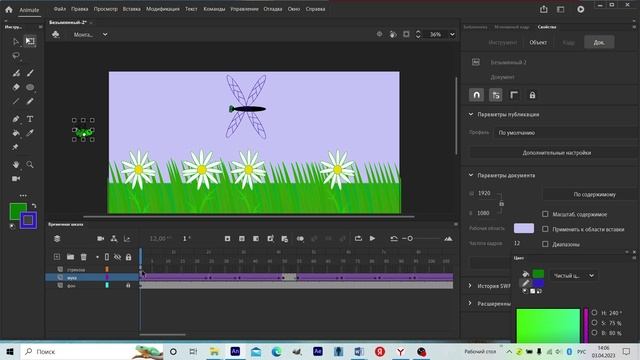Open the Правка menu
The image size is (640, 360).
[80, 9]
